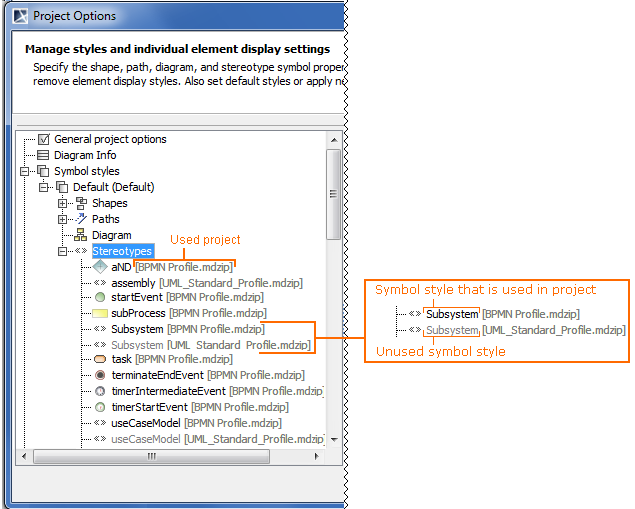Click the task rounded rectangle icon
Viewport: 635px width, 509px height.
pos(100,359)
